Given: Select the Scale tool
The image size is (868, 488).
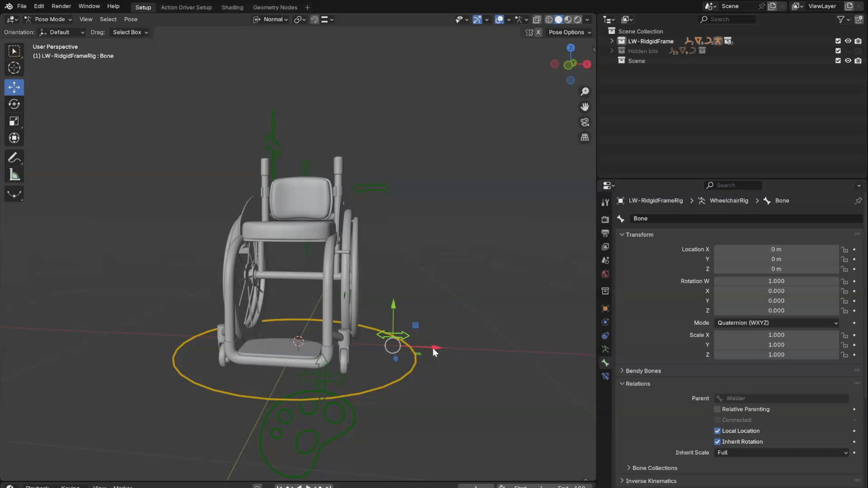Looking at the screenshot, I should [14, 121].
